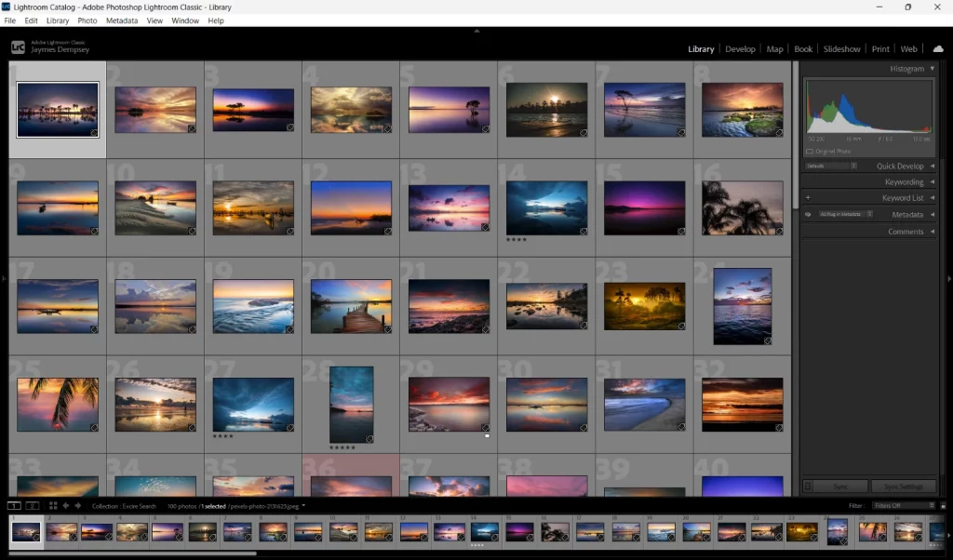Switch to the Develop module

click(x=740, y=48)
